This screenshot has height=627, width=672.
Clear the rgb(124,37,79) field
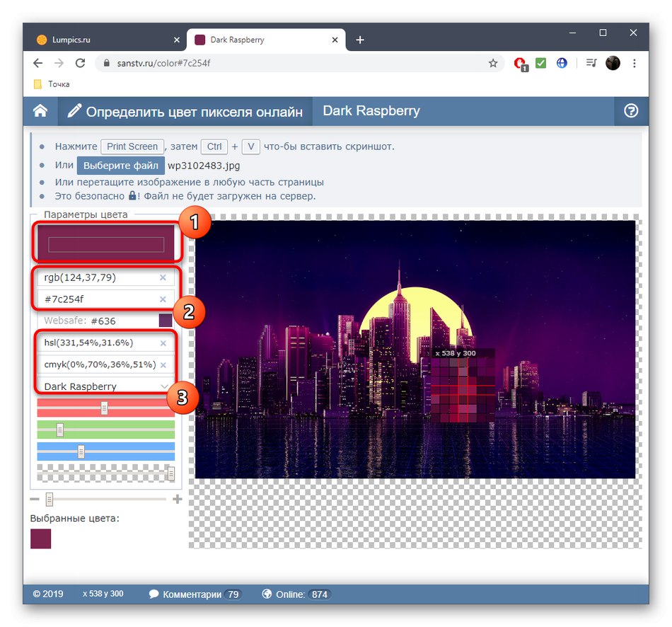(x=163, y=277)
